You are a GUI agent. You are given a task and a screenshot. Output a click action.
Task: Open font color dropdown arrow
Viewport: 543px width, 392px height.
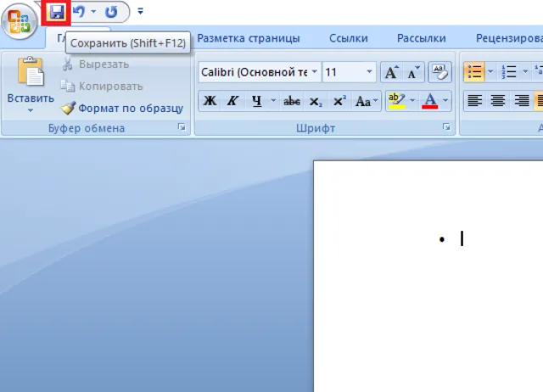[445, 101]
